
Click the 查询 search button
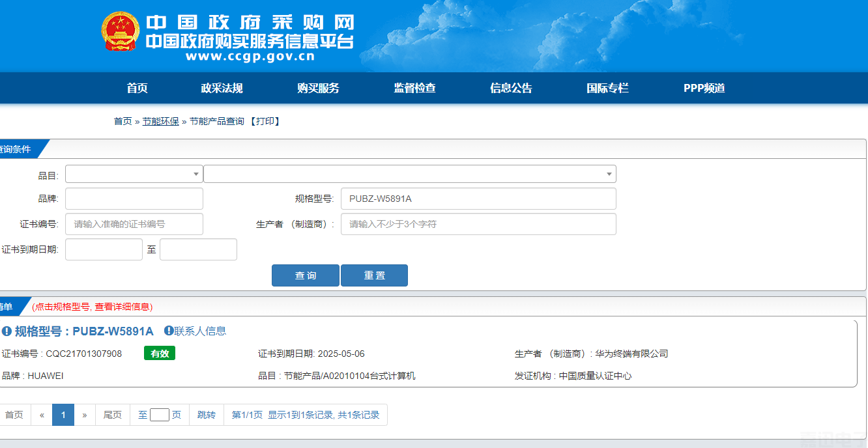pos(306,275)
